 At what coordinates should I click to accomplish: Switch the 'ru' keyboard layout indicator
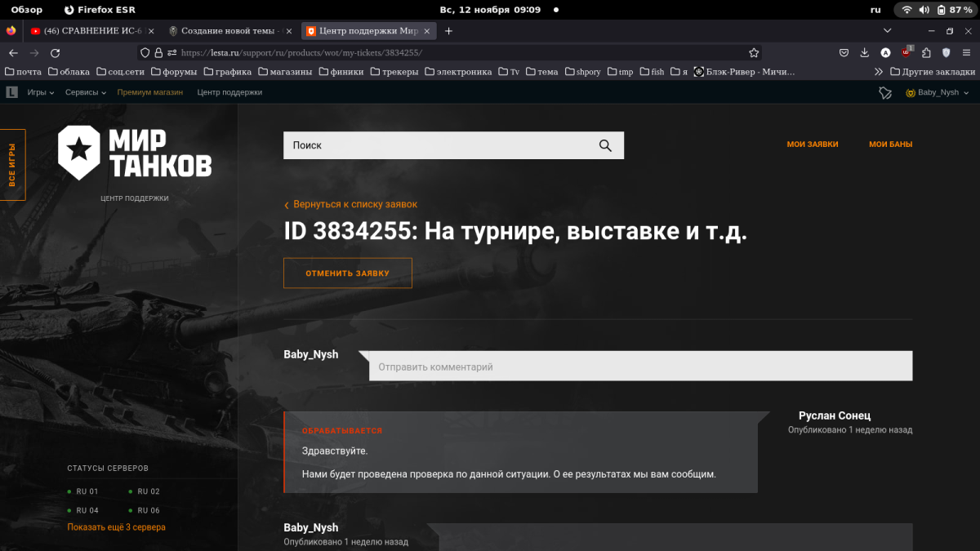pyautogui.click(x=875, y=10)
